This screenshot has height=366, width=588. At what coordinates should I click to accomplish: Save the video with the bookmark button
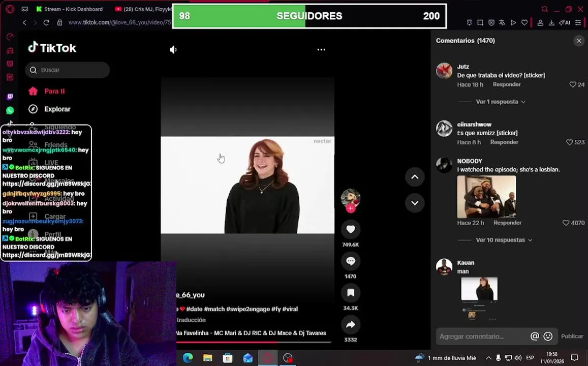(350, 293)
